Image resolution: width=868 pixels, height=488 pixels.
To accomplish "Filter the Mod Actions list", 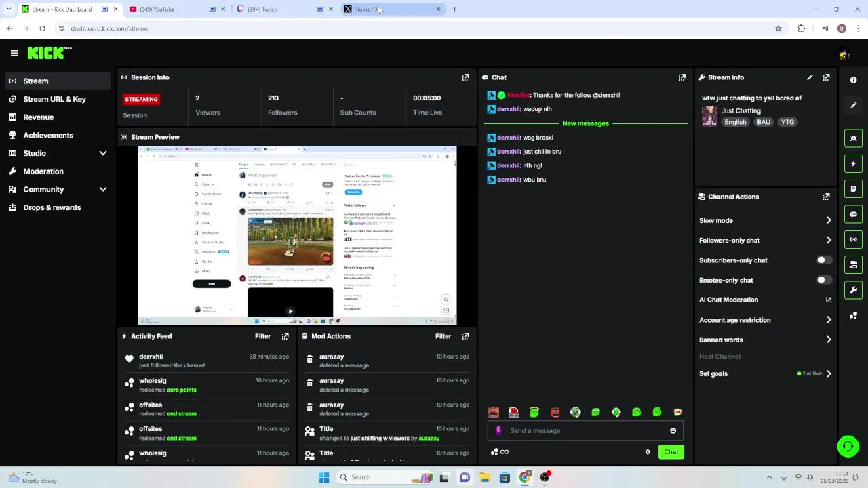I will (x=443, y=336).
